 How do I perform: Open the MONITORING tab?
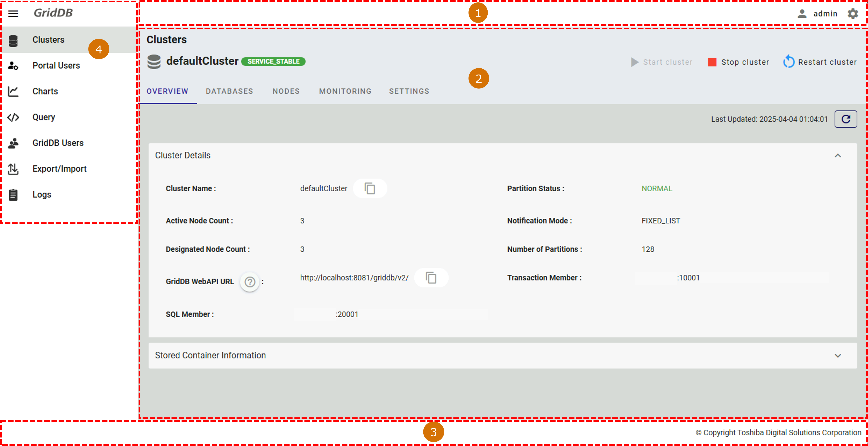pos(345,91)
